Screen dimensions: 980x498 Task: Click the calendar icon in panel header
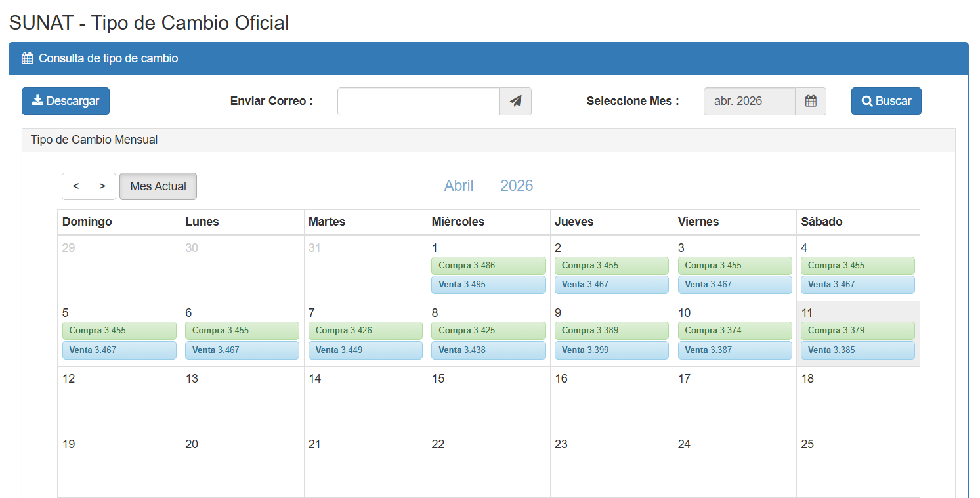click(x=27, y=58)
